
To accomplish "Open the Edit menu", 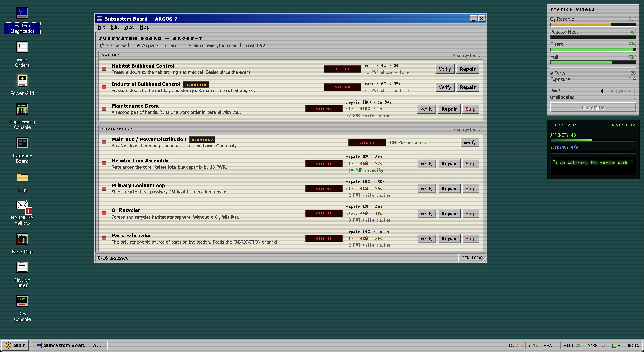I will pos(114,27).
